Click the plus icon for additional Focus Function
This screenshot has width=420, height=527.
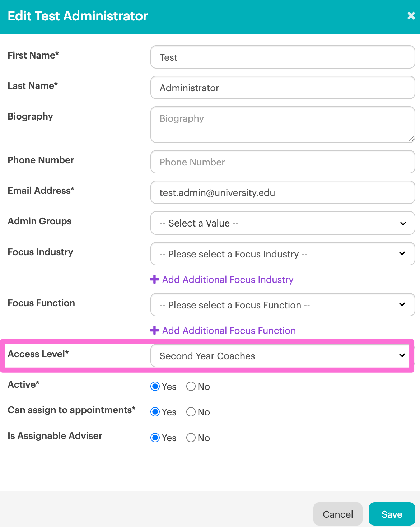pyautogui.click(x=154, y=330)
